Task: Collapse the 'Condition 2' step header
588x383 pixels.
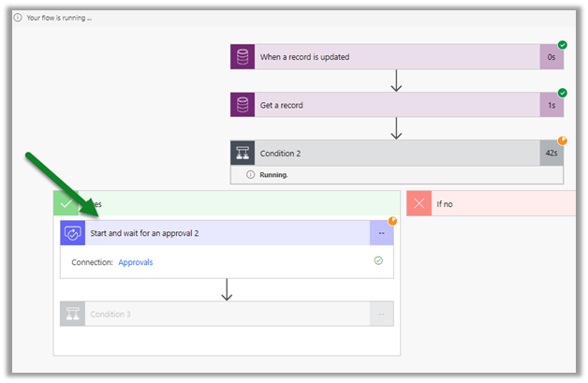Action: (384, 154)
